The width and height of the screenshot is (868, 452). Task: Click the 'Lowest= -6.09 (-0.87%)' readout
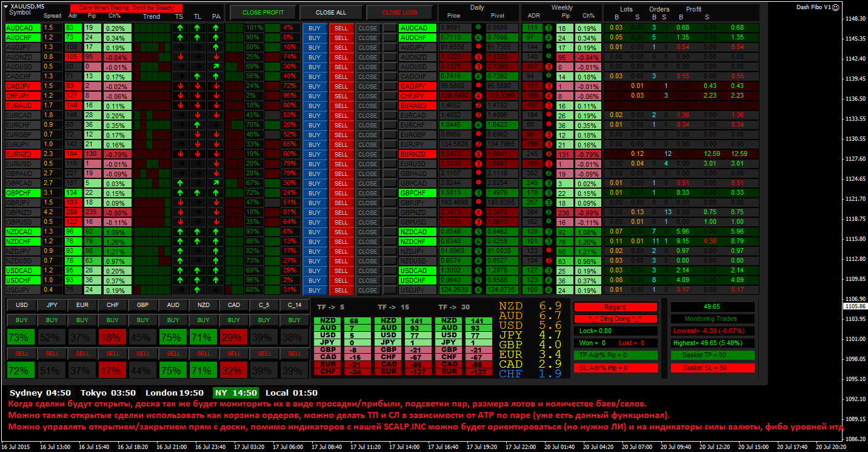pos(713,331)
